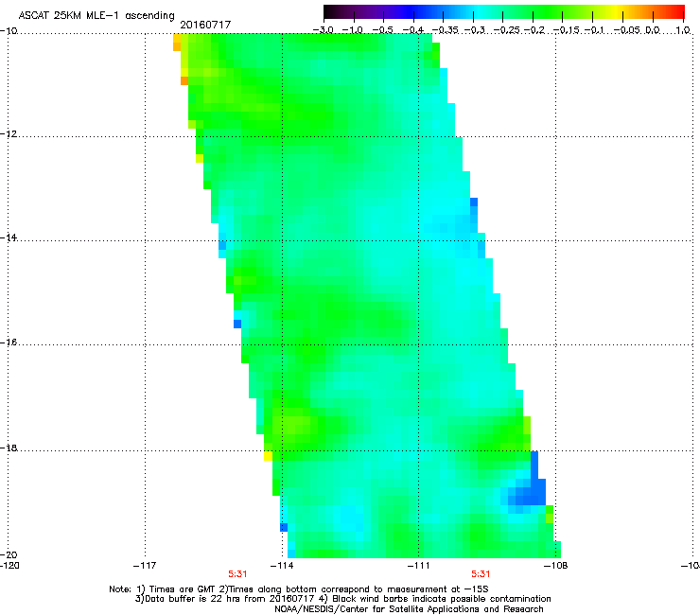Click the longitude axis label -120

click(x=9, y=566)
